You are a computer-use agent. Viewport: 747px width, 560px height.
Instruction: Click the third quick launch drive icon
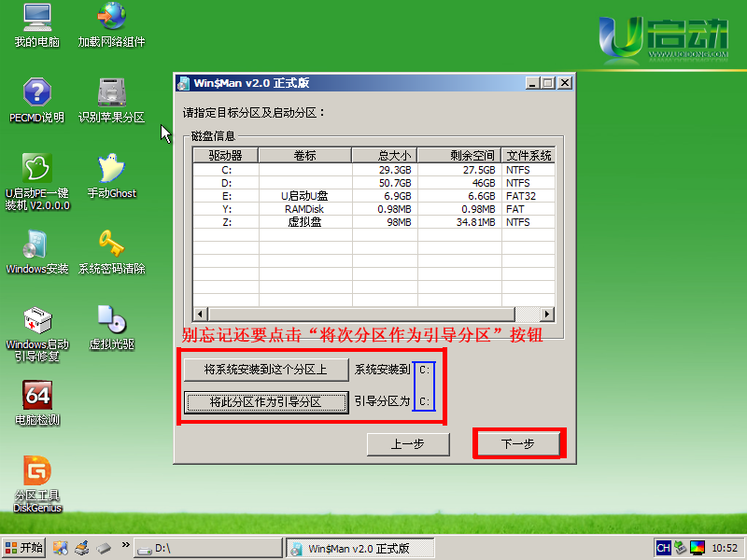click(x=104, y=548)
